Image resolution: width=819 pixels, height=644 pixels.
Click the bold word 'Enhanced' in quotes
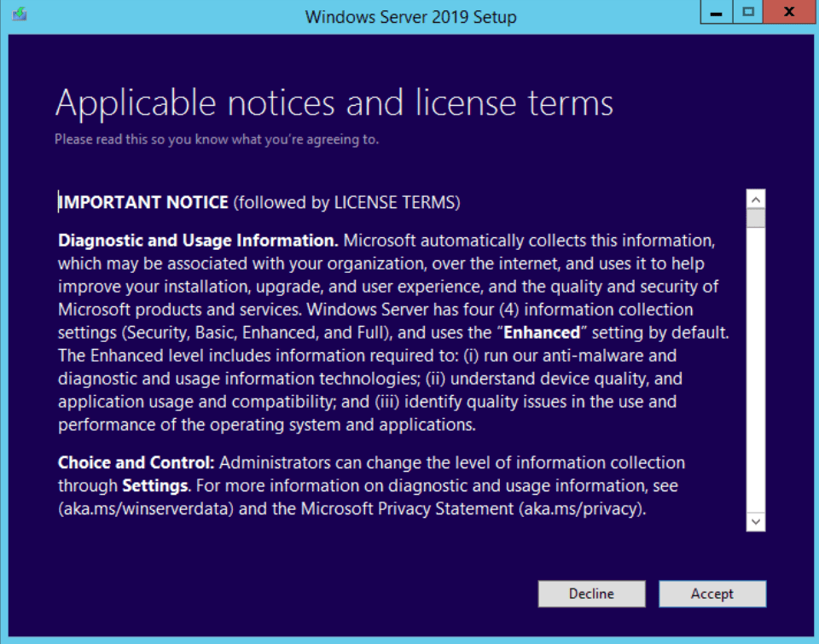(541, 332)
